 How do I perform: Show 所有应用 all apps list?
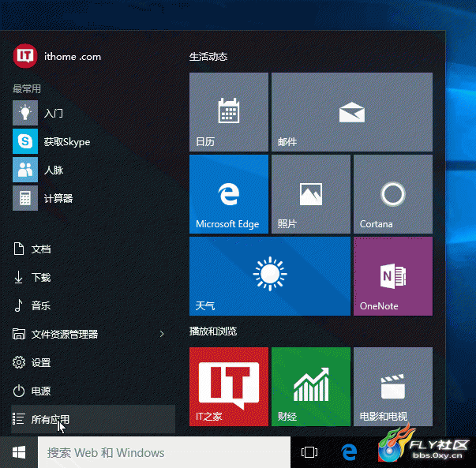pyautogui.click(x=93, y=419)
